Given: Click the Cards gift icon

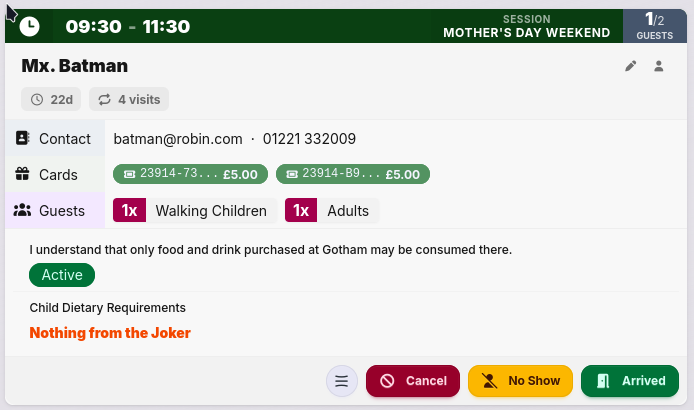Looking at the screenshot, I should tap(22, 175).
